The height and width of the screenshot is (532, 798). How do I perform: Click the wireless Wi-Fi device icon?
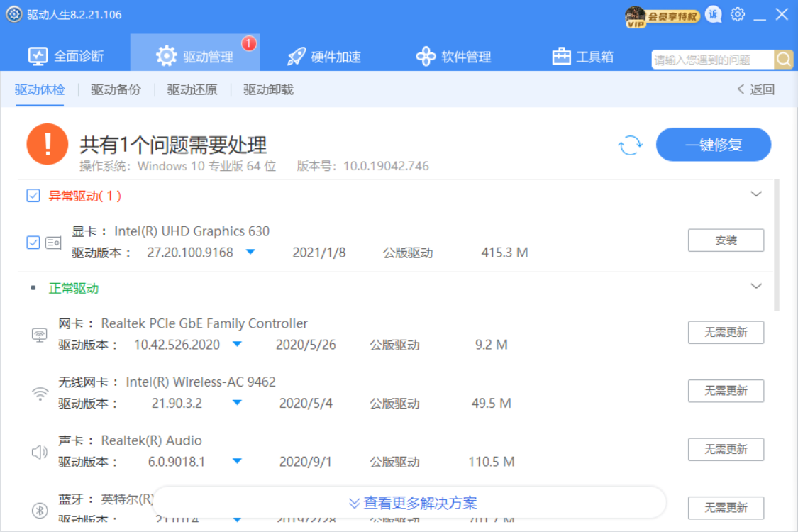click(x=40, y=393)
